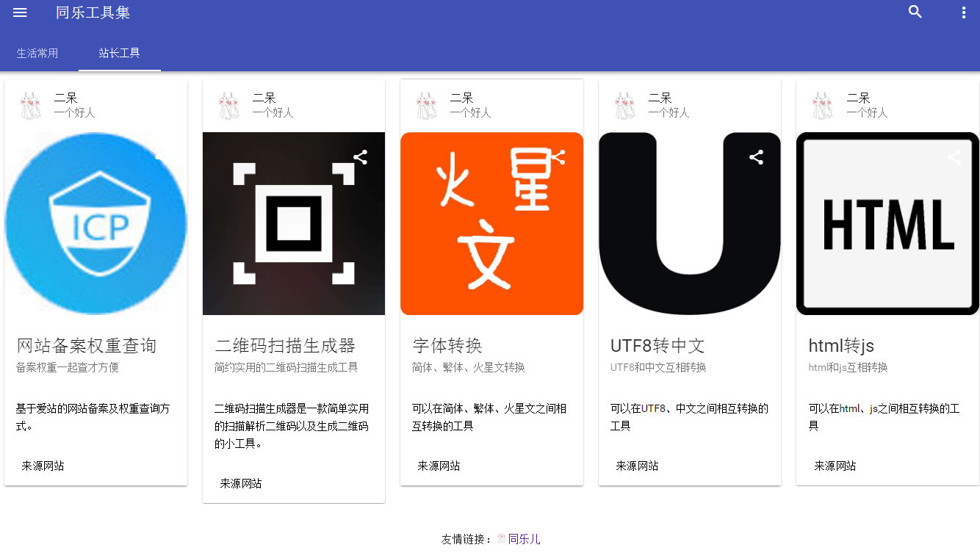Image resolution: width=980 pixels, height=553 pixels.
Task: Click avatar on 网站备案权重查询 card
Action: point(31,106)
